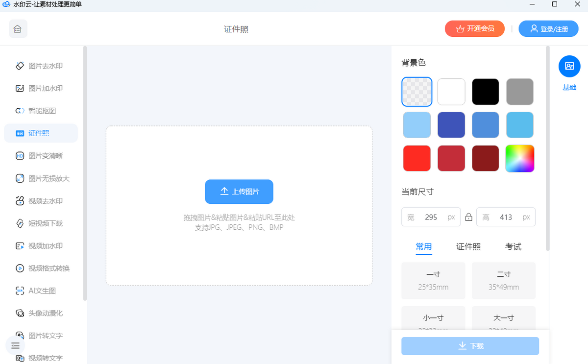Click the home icon in the header

tap(18, 29)
